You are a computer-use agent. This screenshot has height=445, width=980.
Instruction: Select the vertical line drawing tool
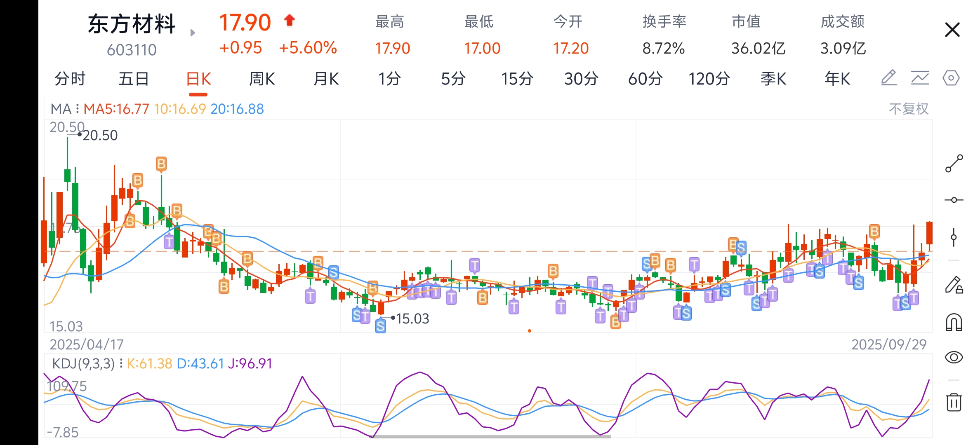(954, 237)
